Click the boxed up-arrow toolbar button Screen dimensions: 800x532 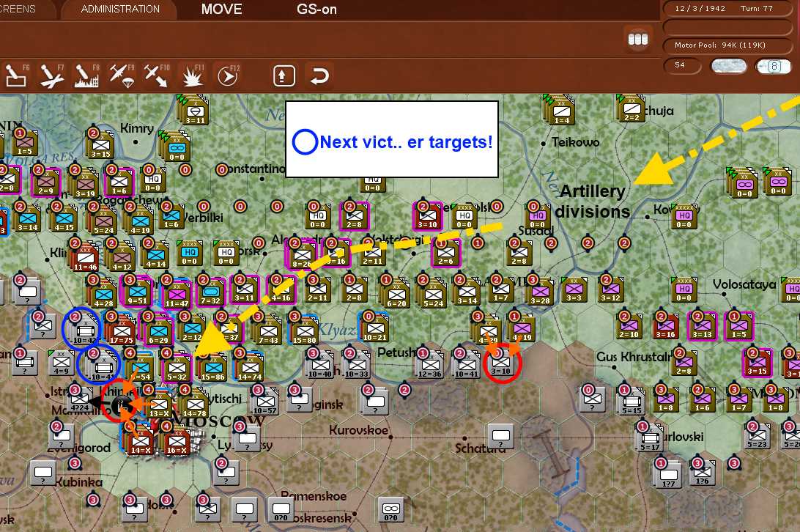pos(284,76)
